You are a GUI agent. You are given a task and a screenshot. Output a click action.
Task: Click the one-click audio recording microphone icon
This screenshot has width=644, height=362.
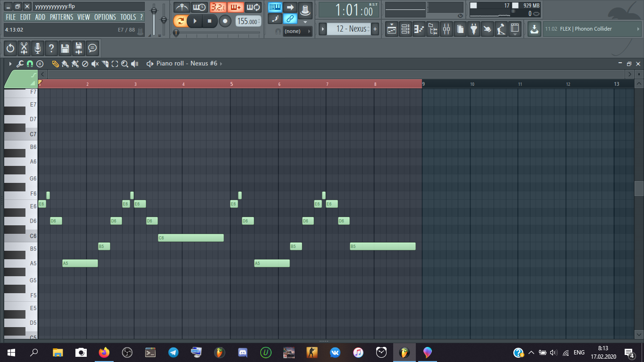tap(38, 48)
